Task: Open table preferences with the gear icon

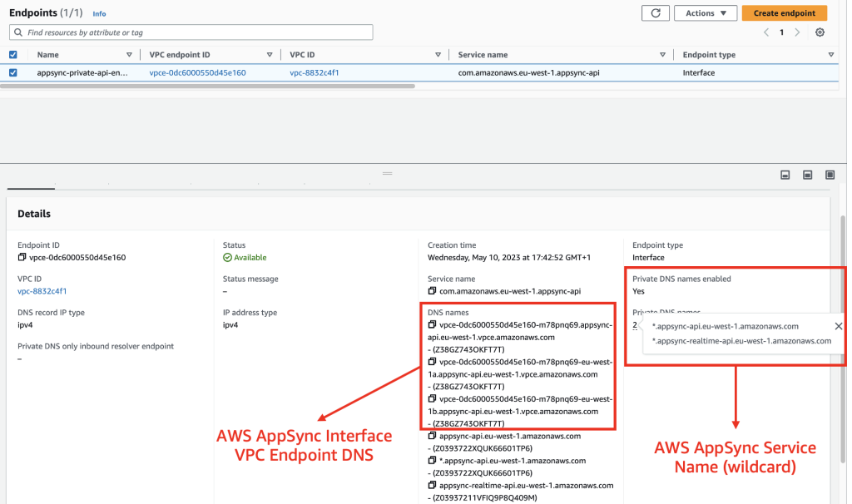Action: coord(820,32)
